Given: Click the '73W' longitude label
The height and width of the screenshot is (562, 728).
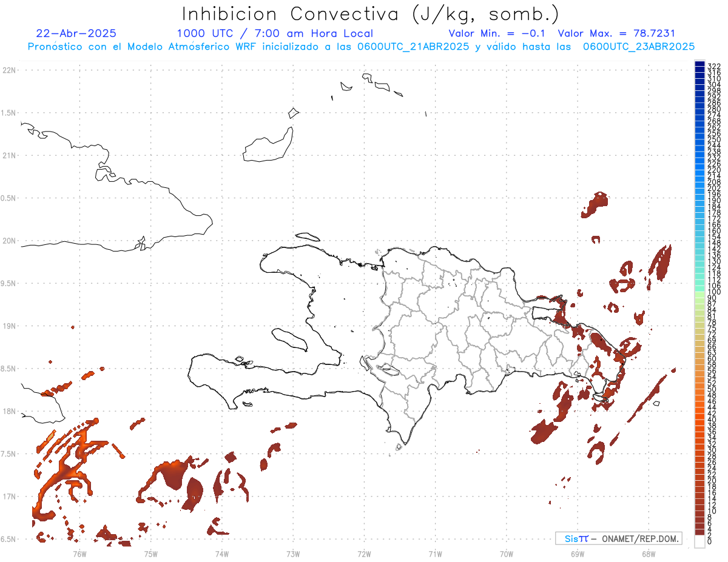Looking at the screenshot, I should coord(293,554).
